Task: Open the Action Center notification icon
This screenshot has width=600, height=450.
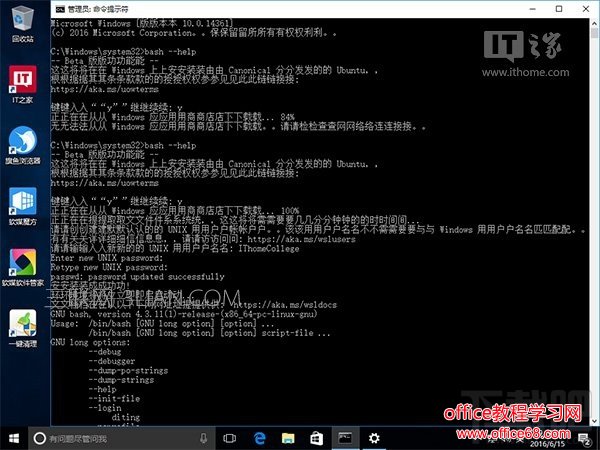Action: pos(584,439)
